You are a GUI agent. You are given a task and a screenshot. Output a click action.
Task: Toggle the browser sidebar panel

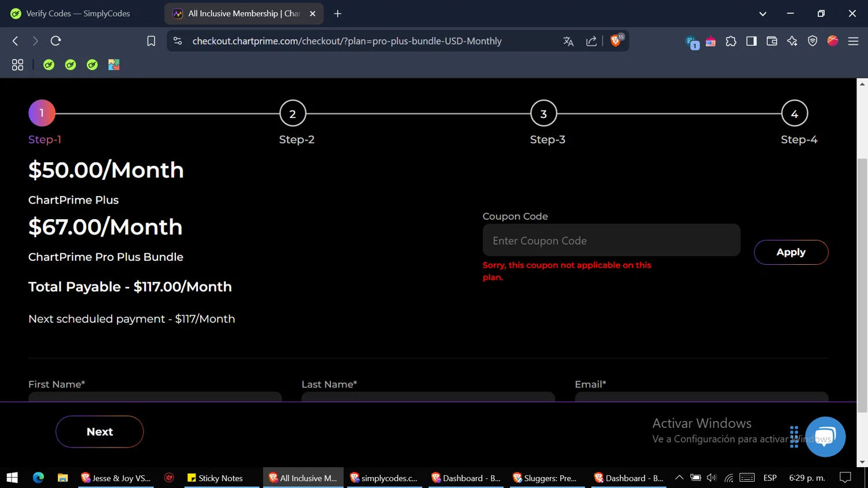[x=751, y=41]
